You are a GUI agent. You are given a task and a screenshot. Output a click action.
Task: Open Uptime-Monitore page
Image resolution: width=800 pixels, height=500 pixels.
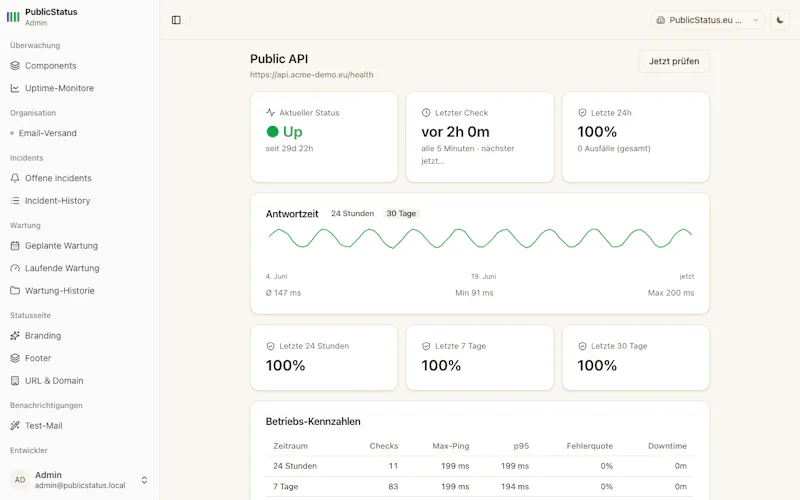pyautogui.click(x=59, y=88)
